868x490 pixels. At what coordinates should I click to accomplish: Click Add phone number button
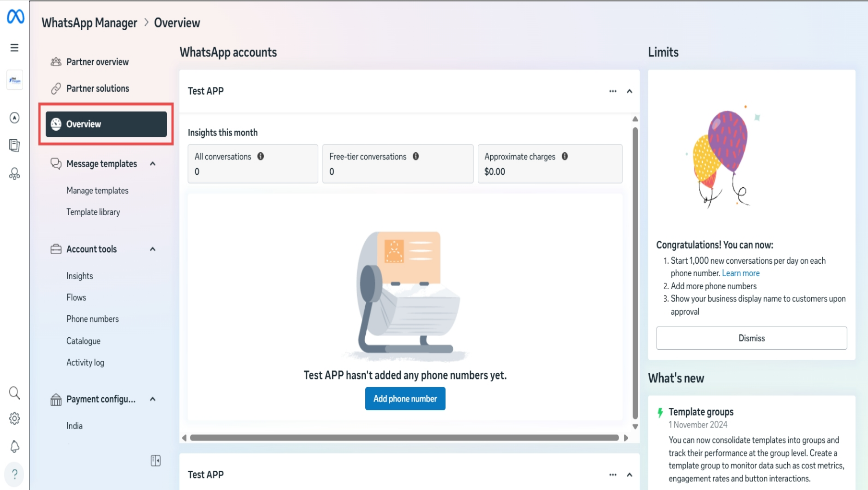tap(405, 399)
